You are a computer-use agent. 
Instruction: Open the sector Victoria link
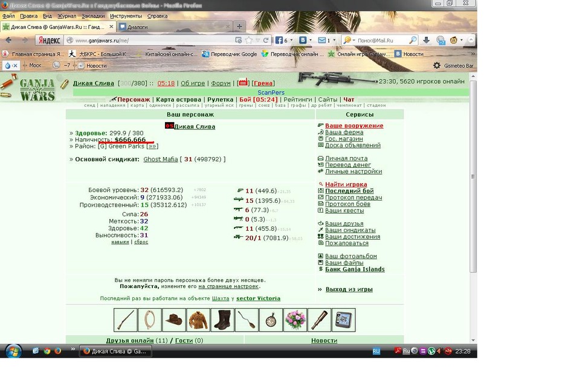pos(258,298)
